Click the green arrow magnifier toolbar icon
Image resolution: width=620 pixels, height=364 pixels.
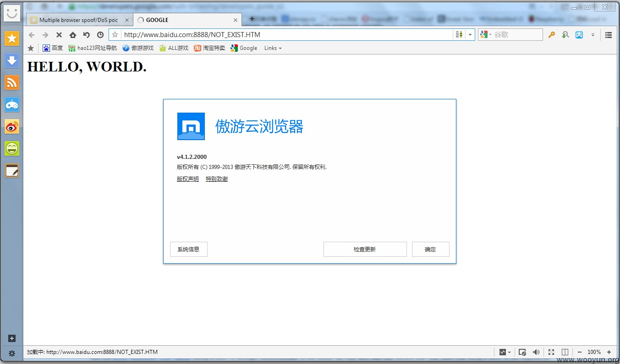click(565, 35)
